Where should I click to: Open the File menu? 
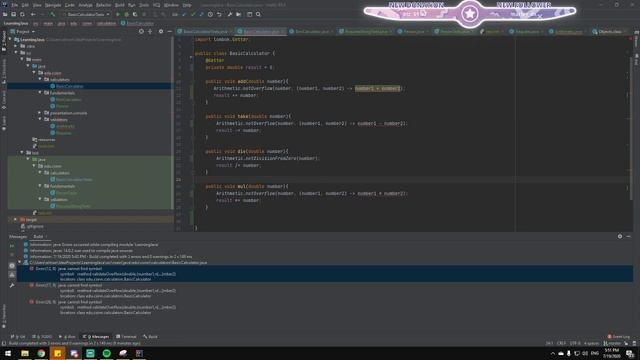[15, 5]
